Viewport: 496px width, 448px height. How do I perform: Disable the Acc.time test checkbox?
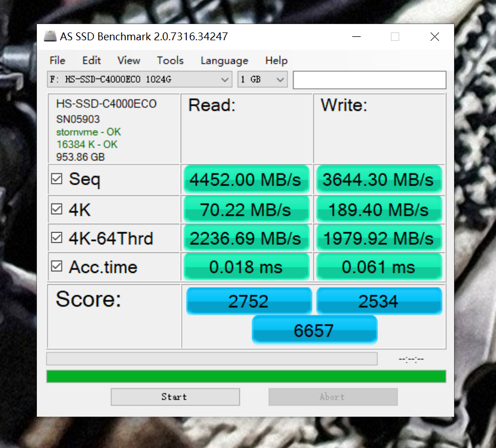[x=56, y=266]
